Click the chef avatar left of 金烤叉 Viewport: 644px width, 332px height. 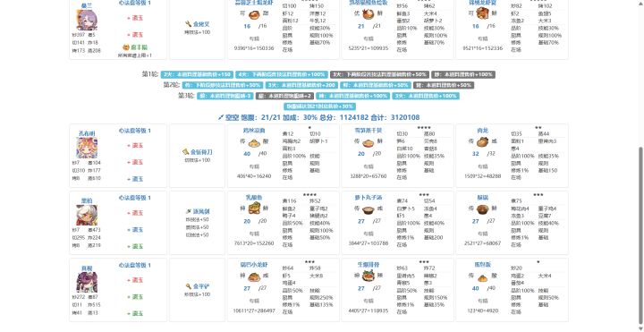[87, 20]
